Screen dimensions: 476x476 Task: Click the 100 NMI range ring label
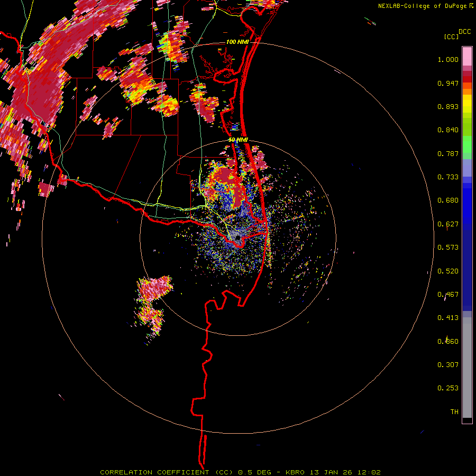pyautogui.click(x=237, y=42)
